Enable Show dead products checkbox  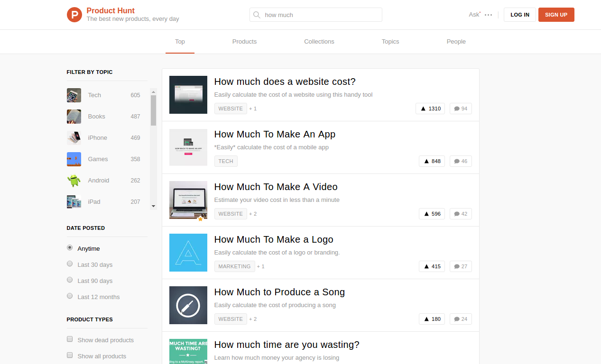click(x=70, y=339)
